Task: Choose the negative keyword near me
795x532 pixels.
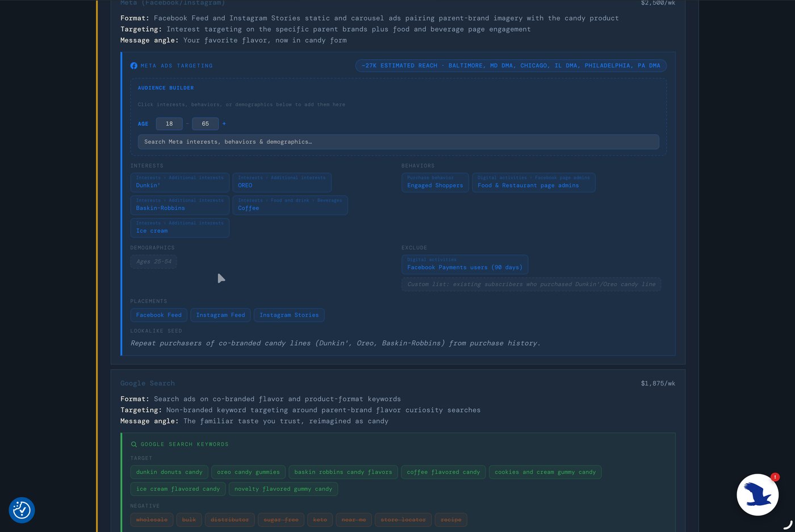Action: pyautogui.click(x=354, y=520)
